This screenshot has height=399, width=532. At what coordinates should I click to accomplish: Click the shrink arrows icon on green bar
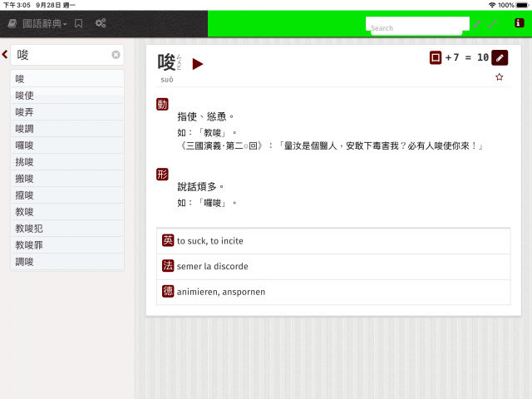(x=477, y=24)
